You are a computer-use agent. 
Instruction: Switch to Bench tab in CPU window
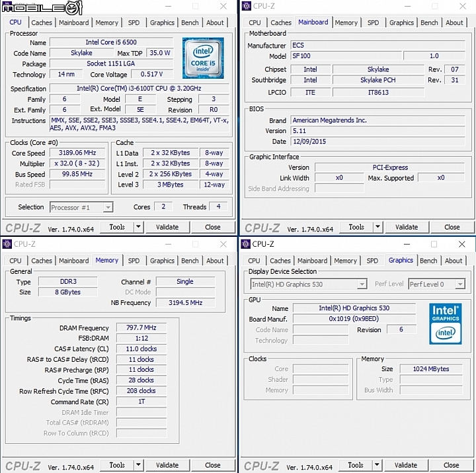coord(190,22)
